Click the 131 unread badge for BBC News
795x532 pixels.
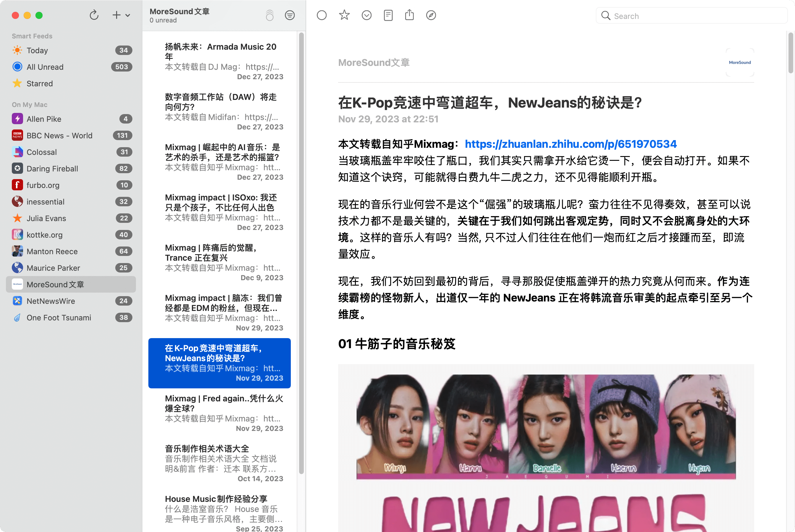tap(122, 135)
